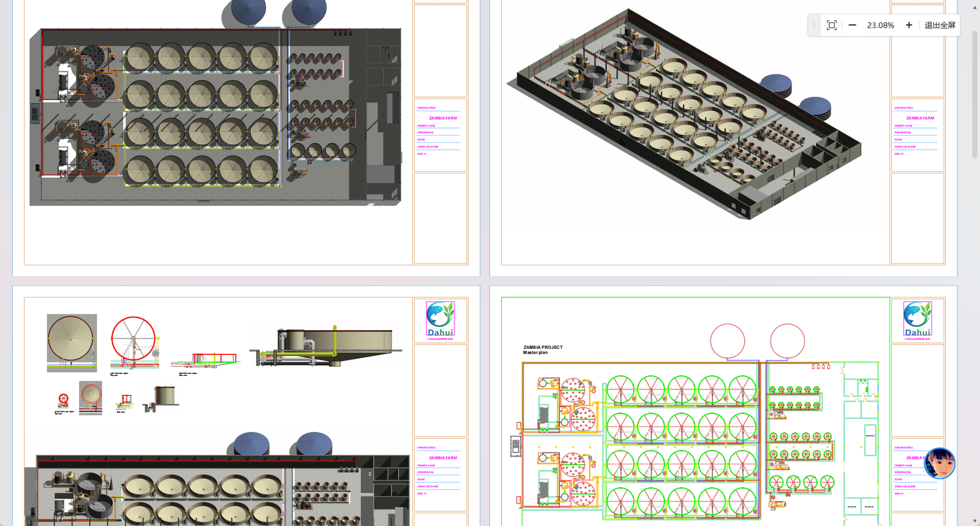The height and width of the screenshot is (526, 980).
Task: Click the ZAMBIA FARM title on top-left page
Action: pos(443,118)
